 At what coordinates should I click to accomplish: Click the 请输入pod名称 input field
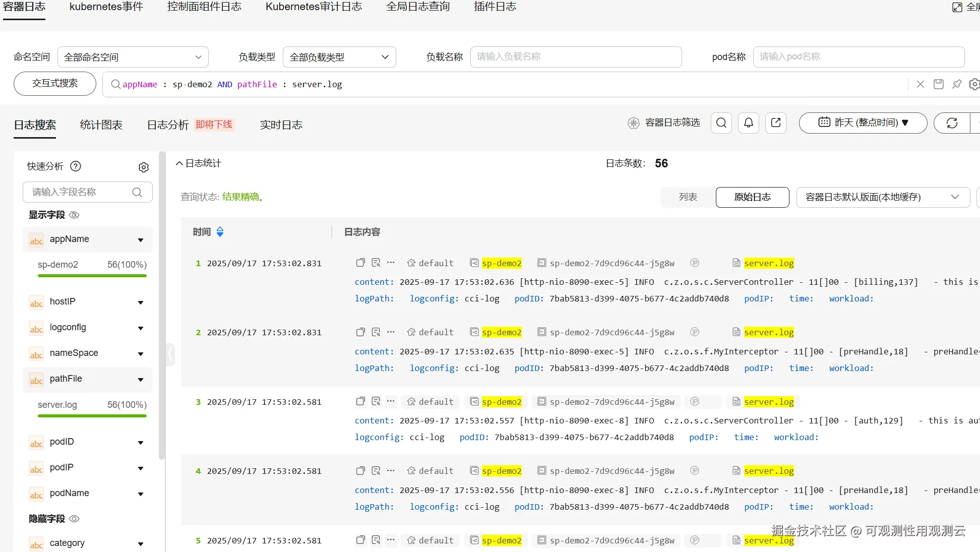point(859,57)
